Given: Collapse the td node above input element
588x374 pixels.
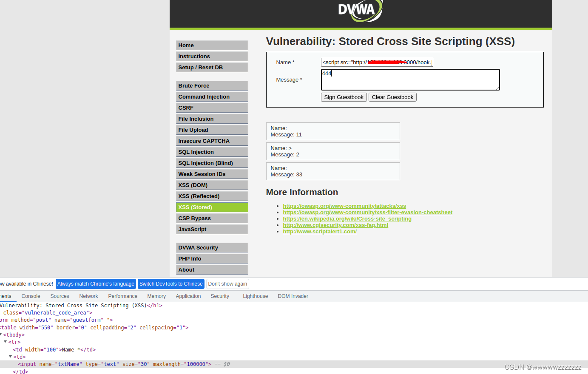Looking at the screenshot, I should [10, 357].
